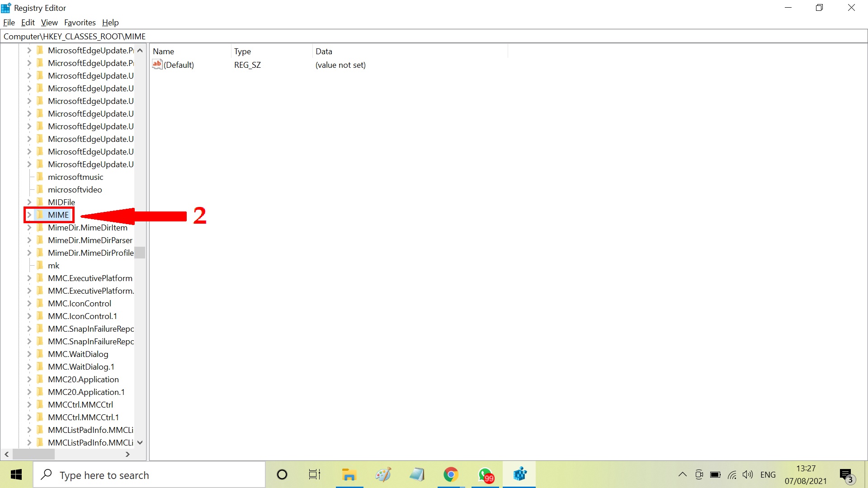Click the WhatsApp taskbar icon
Image resolution: width=868 pixels, height=488 pixels.
tap(485, 474)
